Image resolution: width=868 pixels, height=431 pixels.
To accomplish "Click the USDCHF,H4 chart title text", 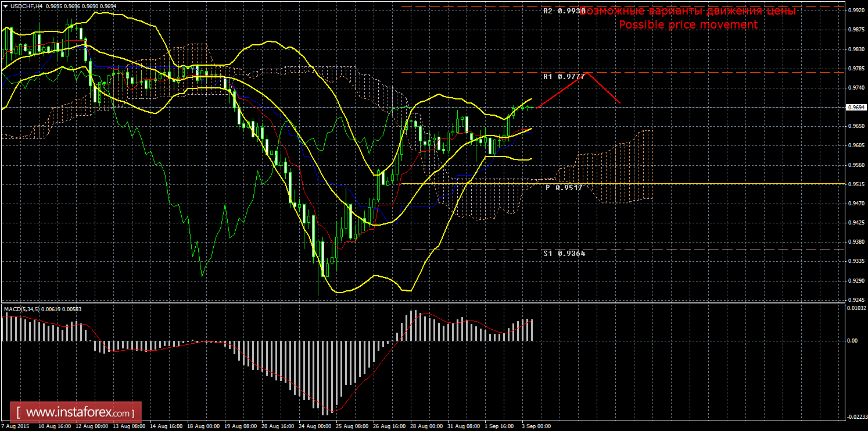I will click(26, 6).
